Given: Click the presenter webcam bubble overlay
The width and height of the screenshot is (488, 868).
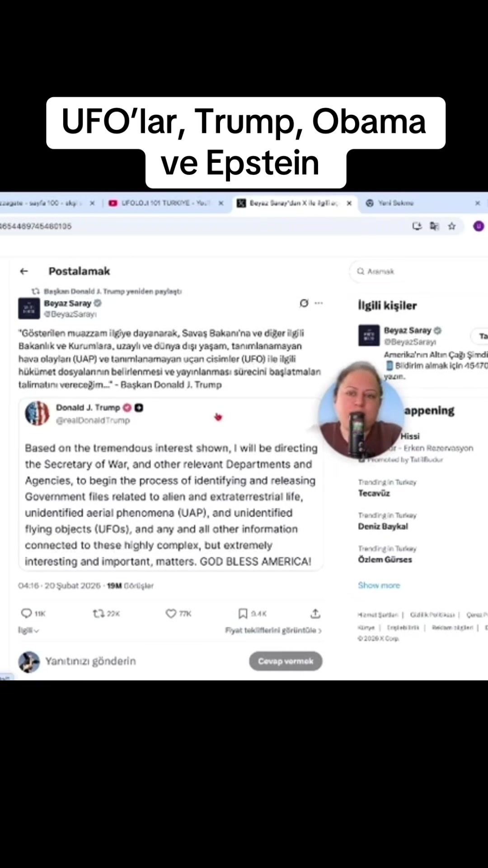Looking at the screenshot, I should pyautogui.click(x=361, y=410).
